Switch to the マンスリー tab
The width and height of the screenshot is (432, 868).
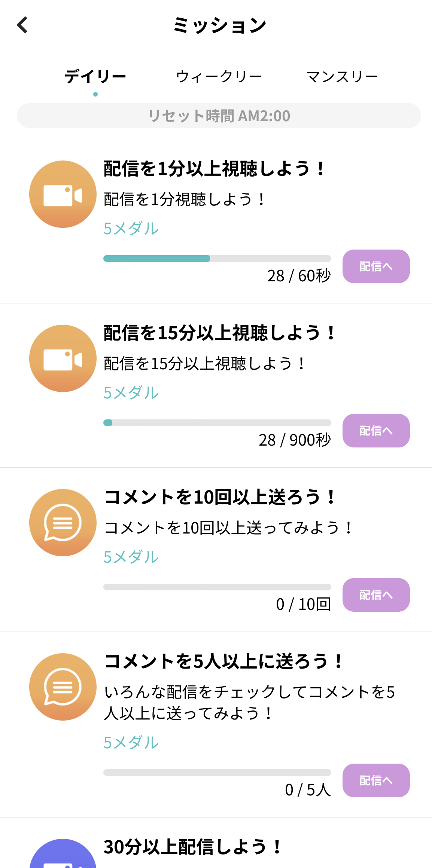point(342,77)
